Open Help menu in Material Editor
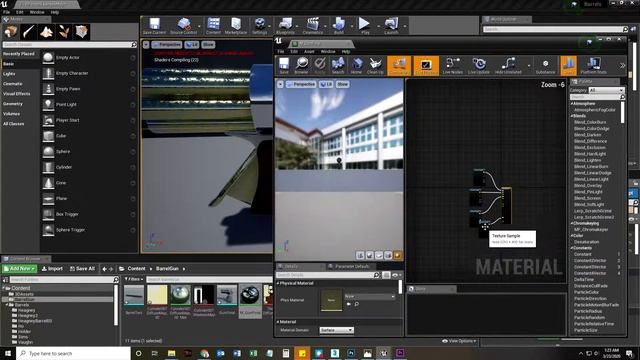The width and height of the screenshot is (640, 360). [x=346, y=51]
